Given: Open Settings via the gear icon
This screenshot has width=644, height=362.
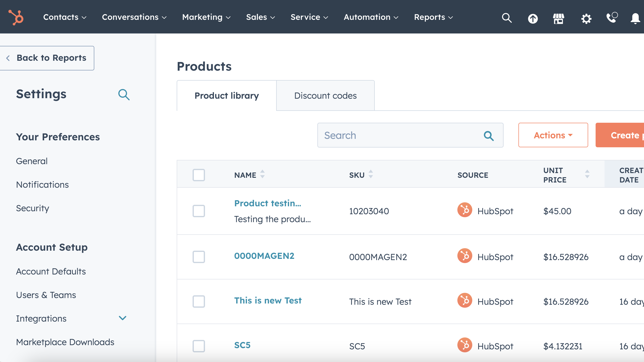Looking at the screenshot, I should [x=586, y=18].
